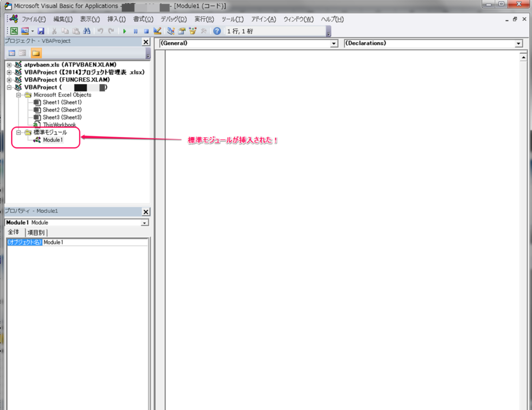Run the macro with the green play icon
The height and width of the screenshot is (410, 532).
click(x=124, y=31)
